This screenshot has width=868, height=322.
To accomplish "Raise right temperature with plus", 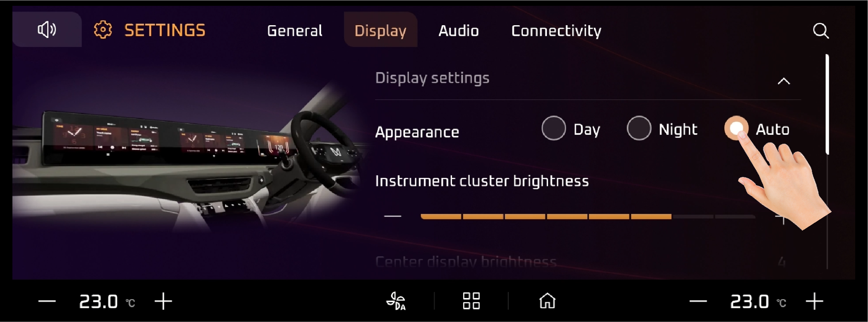I will pyautogui.click(x=815, y=301).
